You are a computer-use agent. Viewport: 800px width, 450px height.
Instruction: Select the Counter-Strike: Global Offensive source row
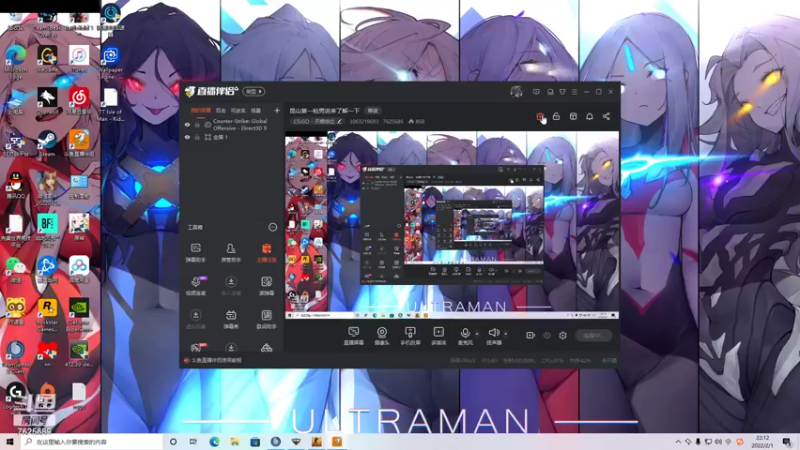pyautogui.click(x=231, y=124)
